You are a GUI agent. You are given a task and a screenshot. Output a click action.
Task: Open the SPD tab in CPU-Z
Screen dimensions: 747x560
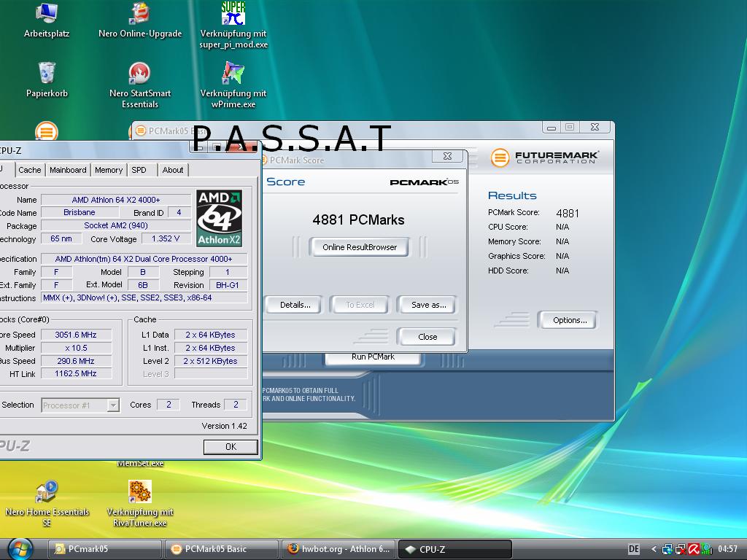[139, 170]
